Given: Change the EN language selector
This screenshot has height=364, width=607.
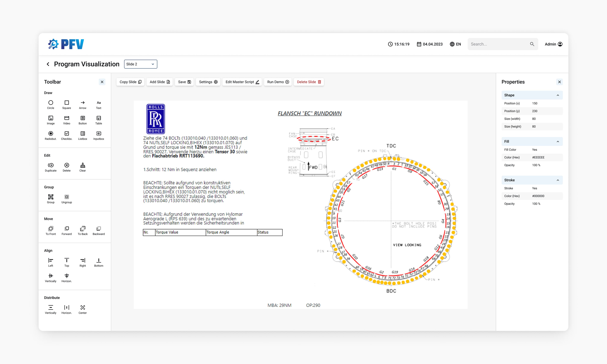Looking at the screenshot, I should tap(455, 44).
